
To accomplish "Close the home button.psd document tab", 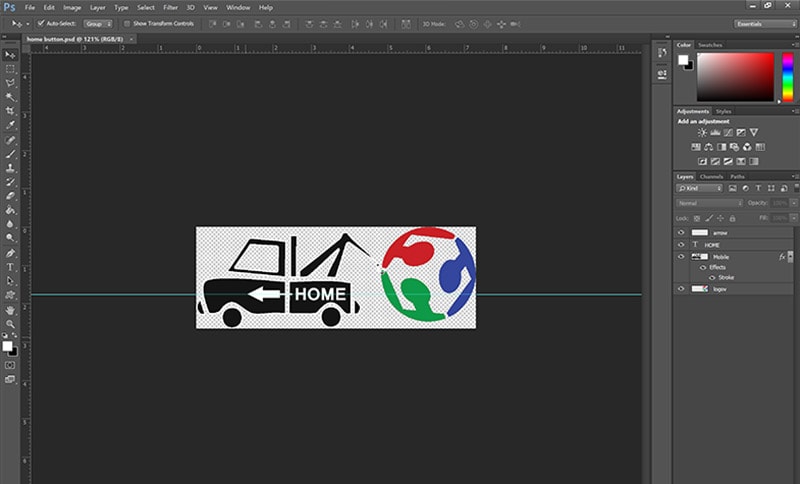I will point(131,39).
